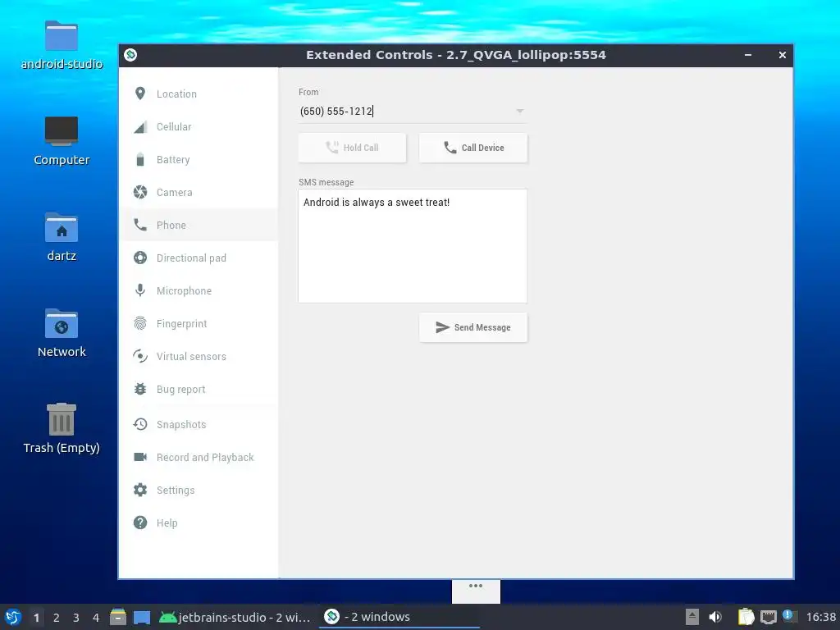This screenshot has height=630, width=840.
Task: Open the Record and Playback camera icon
Action: click(139, 457)
